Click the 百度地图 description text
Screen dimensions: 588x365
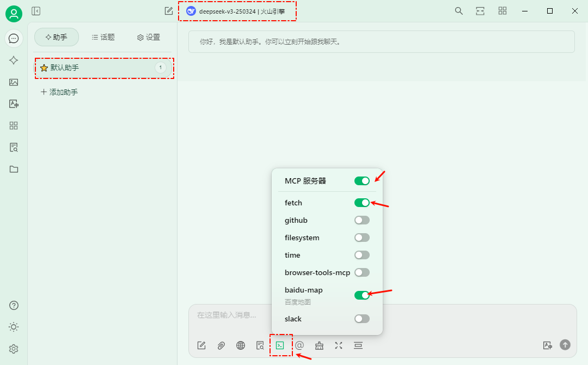(298, 302)
